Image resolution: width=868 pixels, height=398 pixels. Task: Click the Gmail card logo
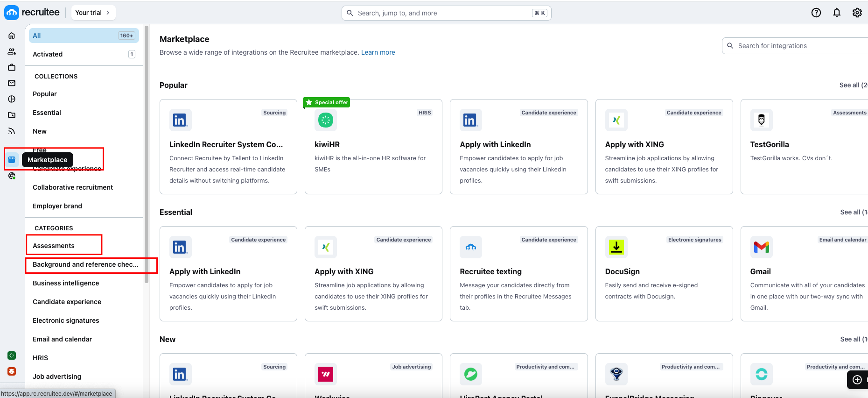point(762,247)
